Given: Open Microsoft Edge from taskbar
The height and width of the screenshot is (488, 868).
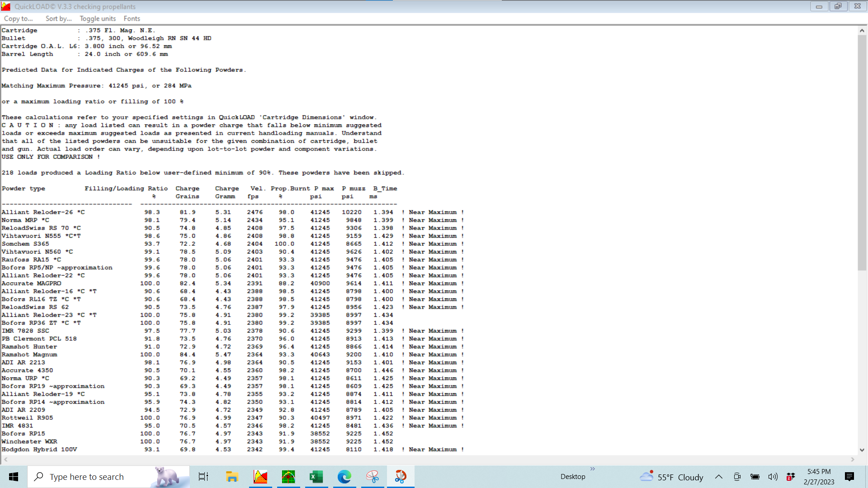Looking at the screenshot, I should point(344,477).
